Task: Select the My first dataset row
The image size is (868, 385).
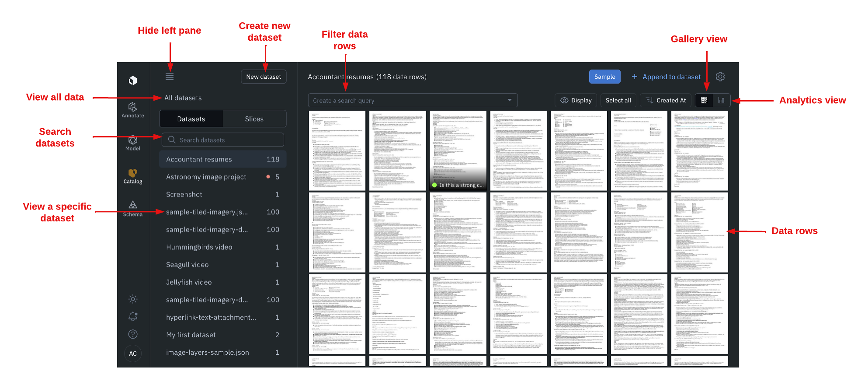Action: click(x=223, y=335)
